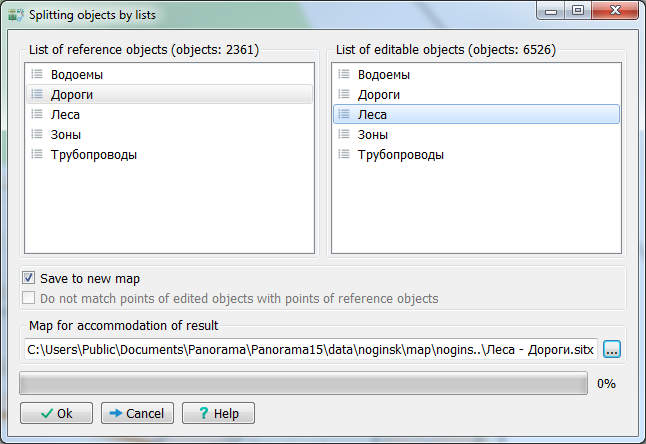
Task: Click list icon beside editable Леса
Action: (x=344, y=114)
